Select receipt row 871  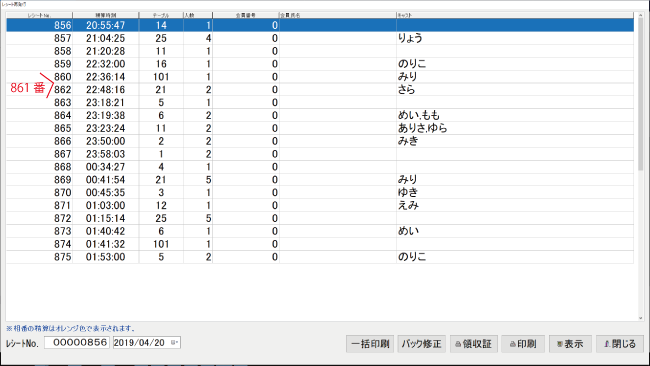click(x=320, y=205)
